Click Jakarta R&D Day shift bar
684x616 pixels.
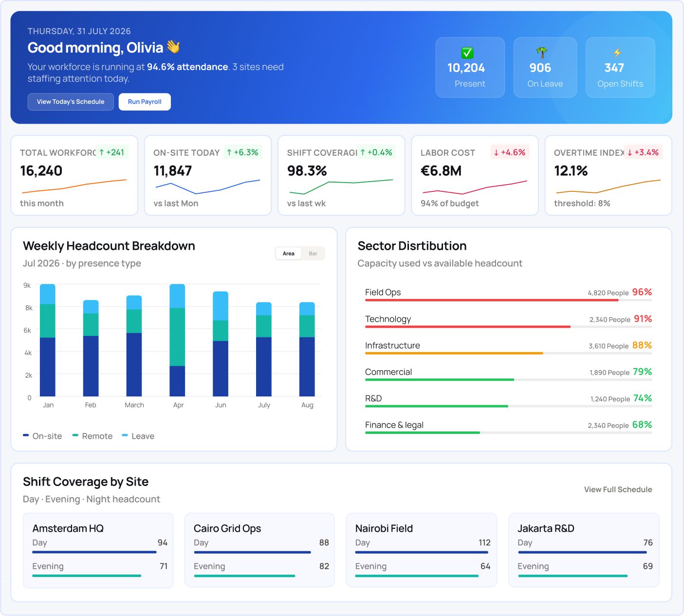coord(582,552)
